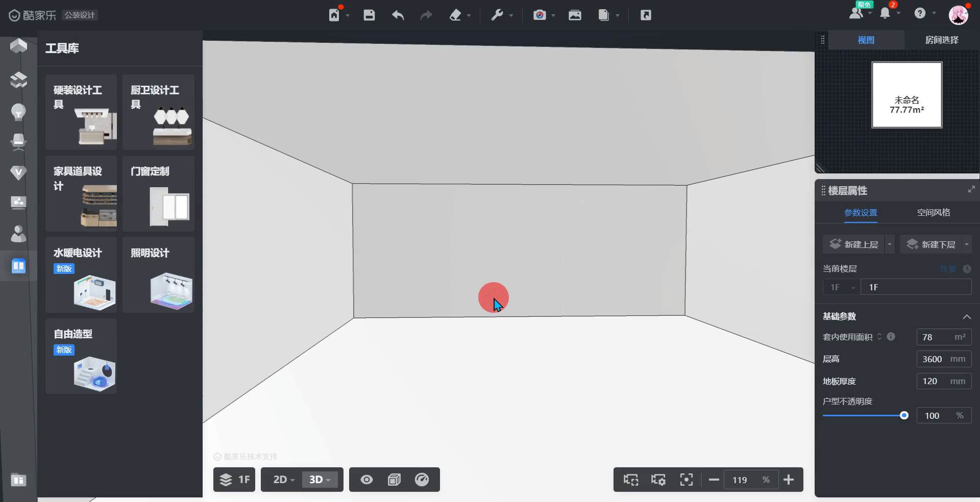Image resolution: width=980 pixels, height=502 pixels.
Task: Open the 1F current floor dropdown
Action: point(841,287)
